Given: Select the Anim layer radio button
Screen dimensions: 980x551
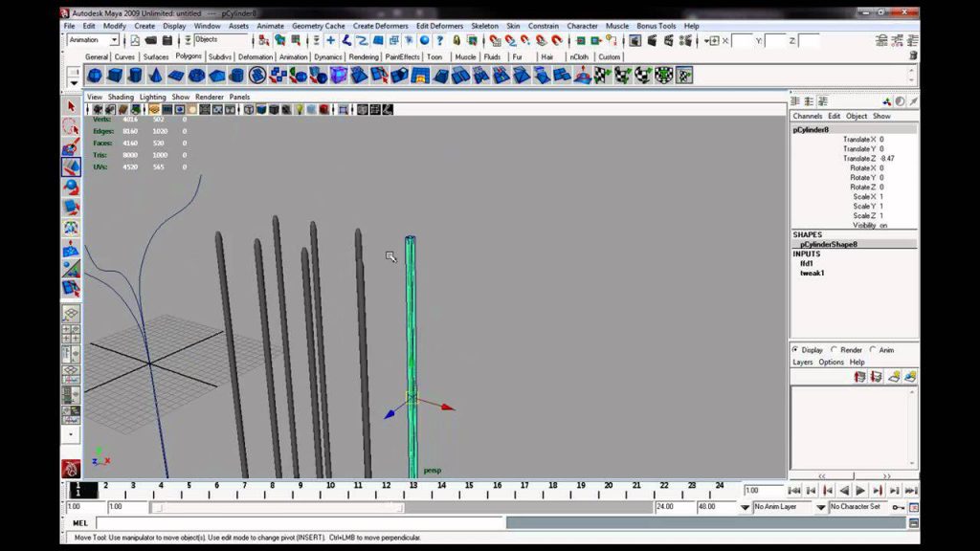Looking at the screenshot, I should (873, 350).
